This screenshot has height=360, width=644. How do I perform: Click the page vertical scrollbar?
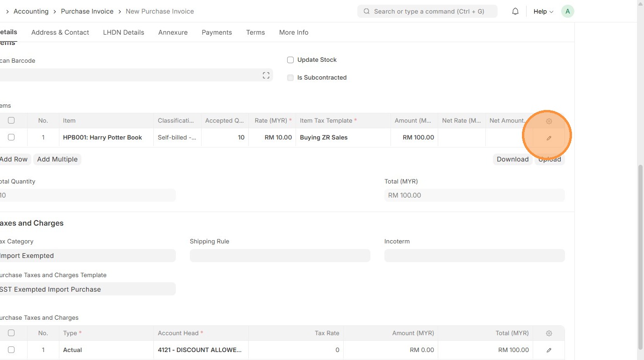(640, 257)
